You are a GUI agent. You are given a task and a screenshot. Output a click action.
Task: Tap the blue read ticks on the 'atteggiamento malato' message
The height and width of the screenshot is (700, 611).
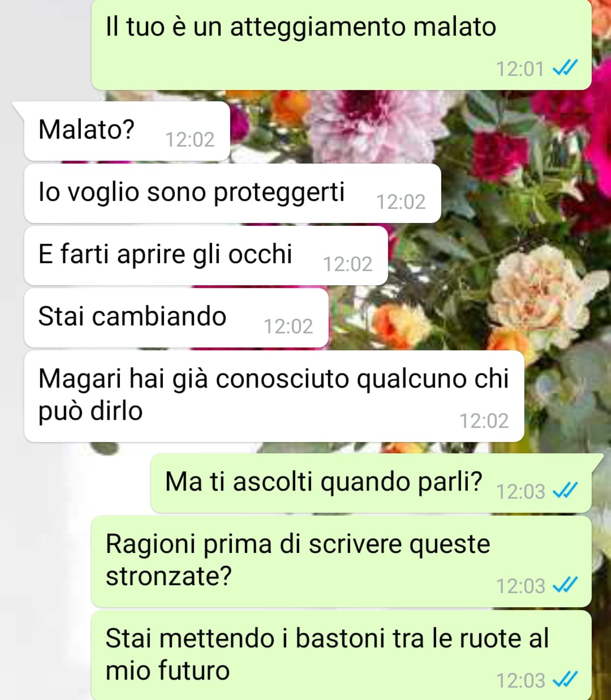point(565,68)
